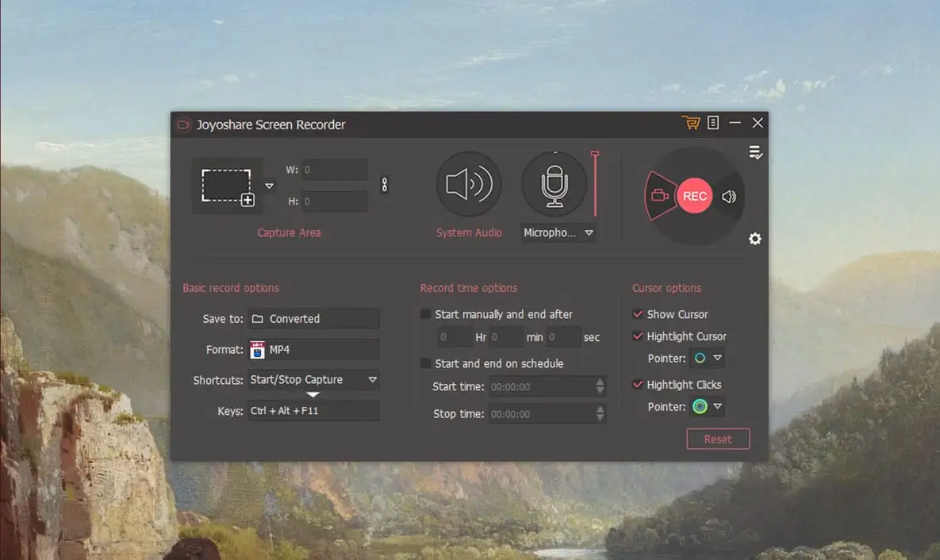
Task: Open the shopping cart purchase icon
Action: (x=690, y=123)
